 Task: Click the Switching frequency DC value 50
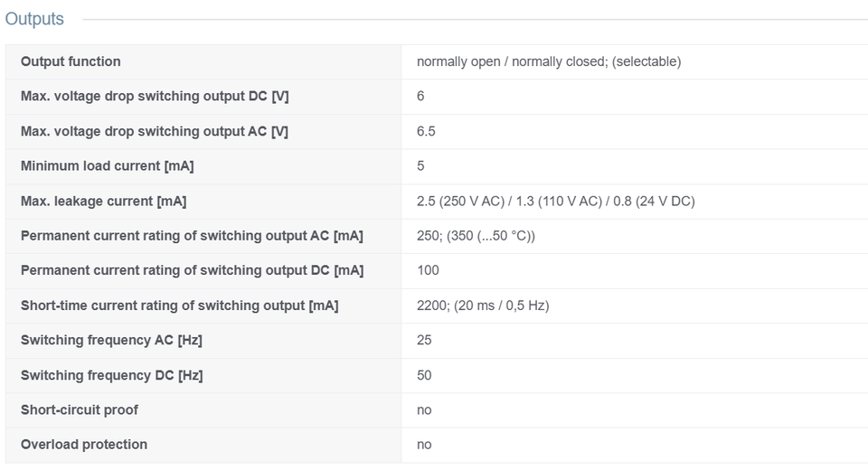(423, 375)
